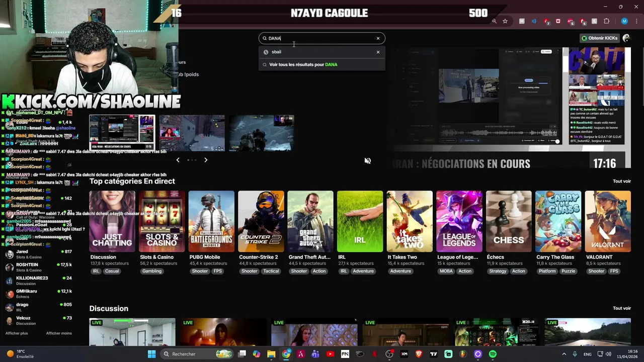Open the second featured stream thumbnail

point(192,133)
